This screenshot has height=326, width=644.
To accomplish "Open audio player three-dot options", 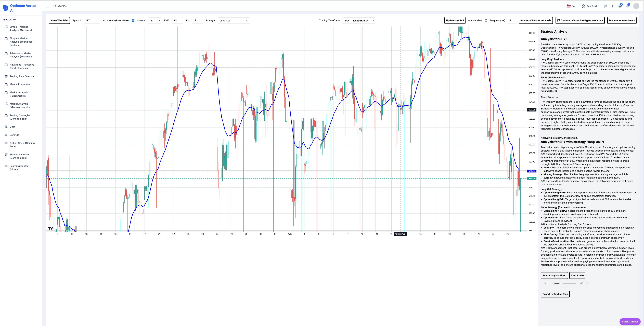I will (x=587, y=283).
